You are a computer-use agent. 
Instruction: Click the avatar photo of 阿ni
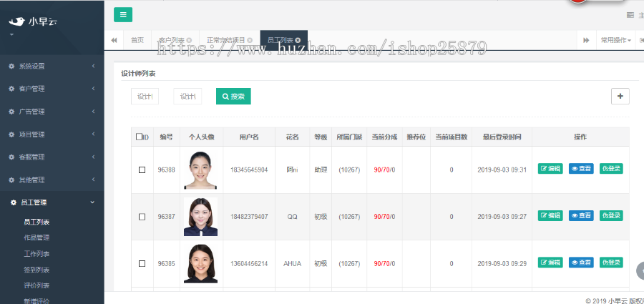200,170
